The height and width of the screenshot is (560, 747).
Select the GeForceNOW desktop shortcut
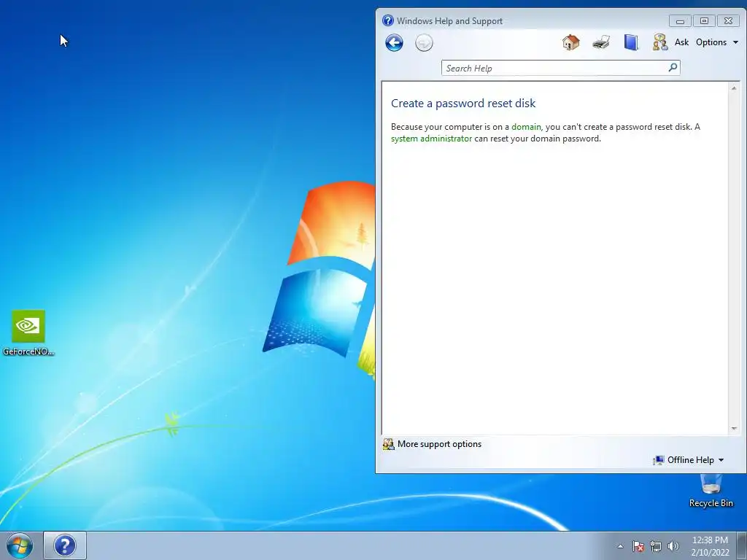(x=28, y=332)
